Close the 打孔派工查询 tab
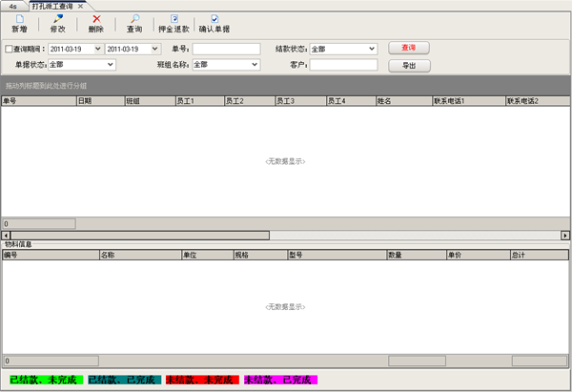Screen dimensions: 572x392 point(81,6)
